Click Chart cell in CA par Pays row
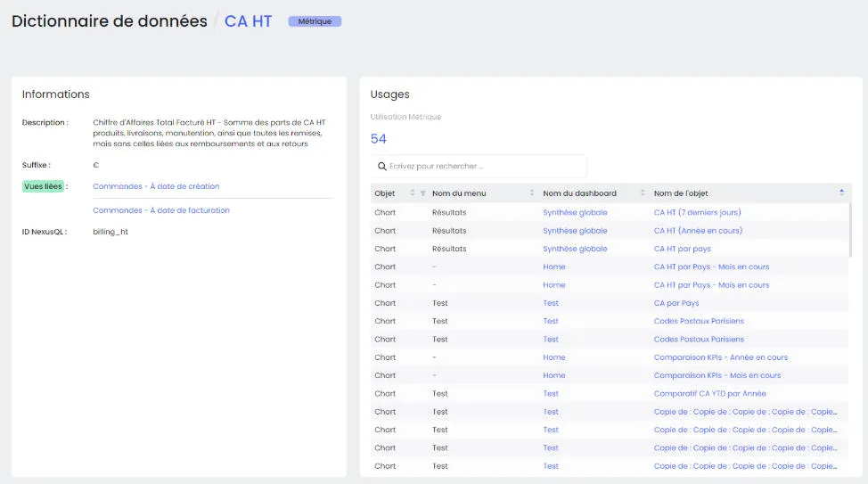This screenshot has width=868, height=484. click(385, 303)
